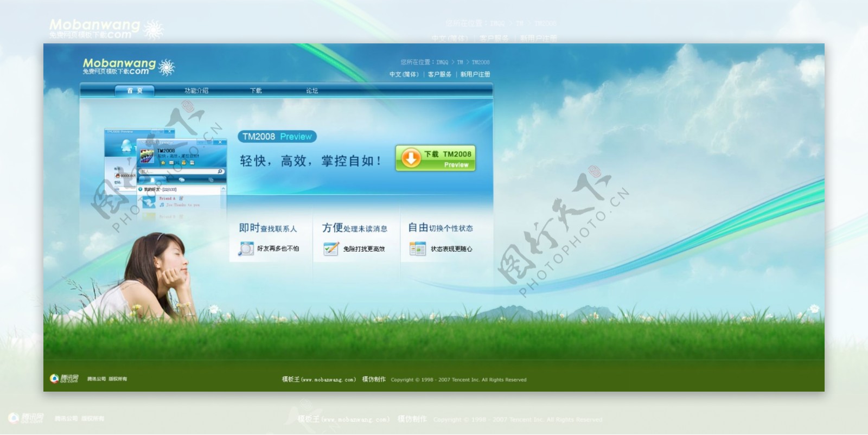The width and height of the screenshot is (868, 435).
Task: Open the 论坛 tab
Action: 312,91
